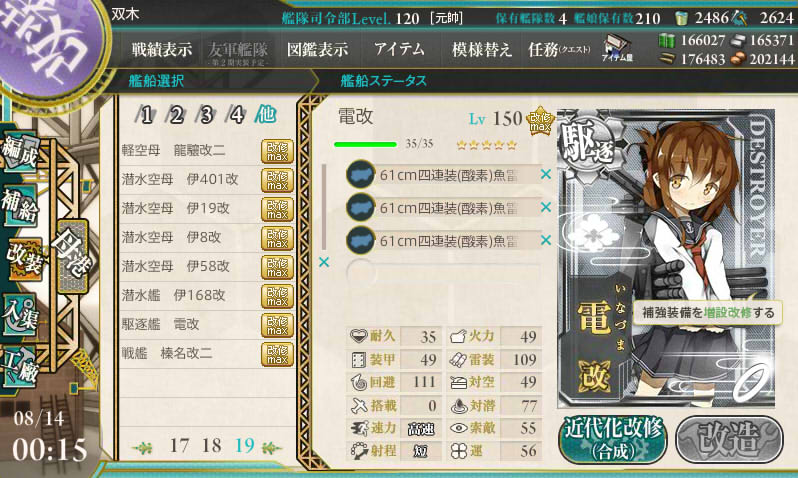Screen dimensions: 798x478
Task: Switch to fleet 2 tab
Action: pos(176,115)
